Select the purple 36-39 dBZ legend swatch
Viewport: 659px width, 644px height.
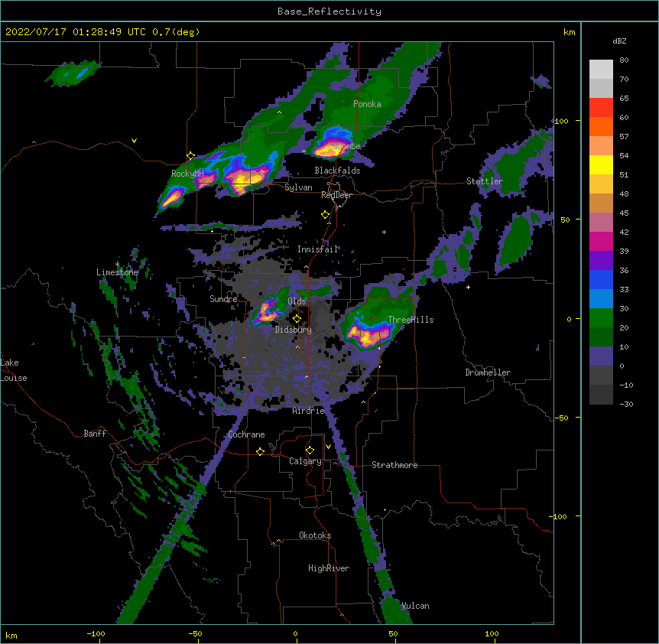click(601, 261)
